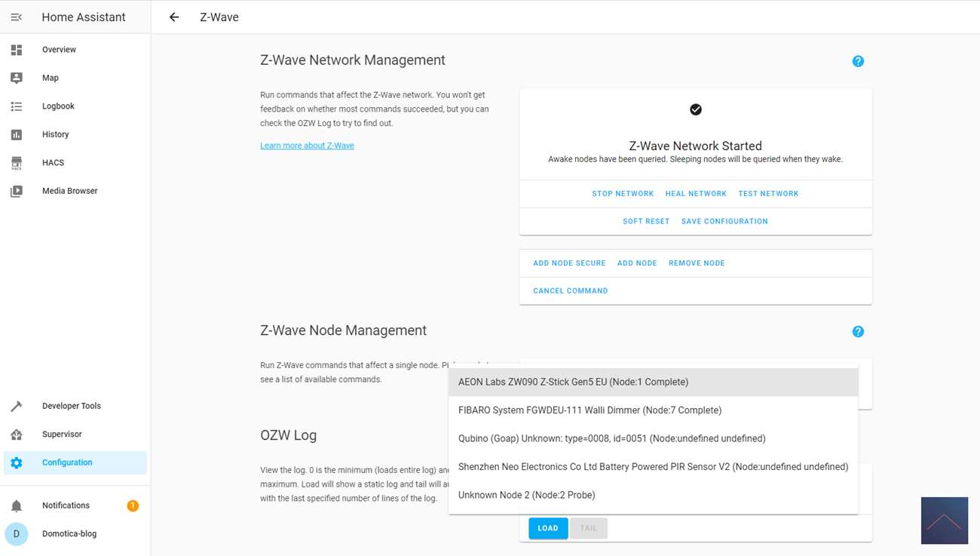
Task: Open help for Z-Wave Network Management
Action: (x=858, y=61)
